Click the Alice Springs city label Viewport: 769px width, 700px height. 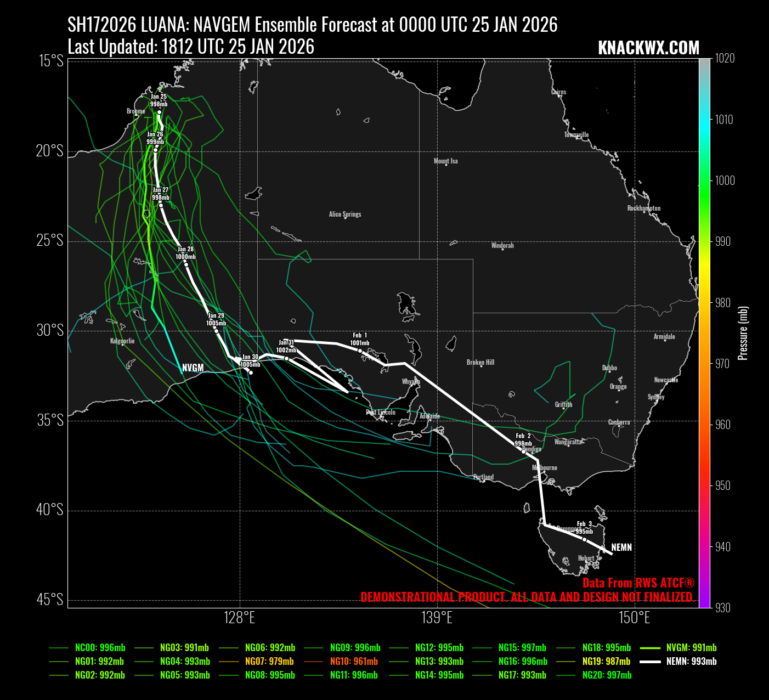click(x=345, y=214)
